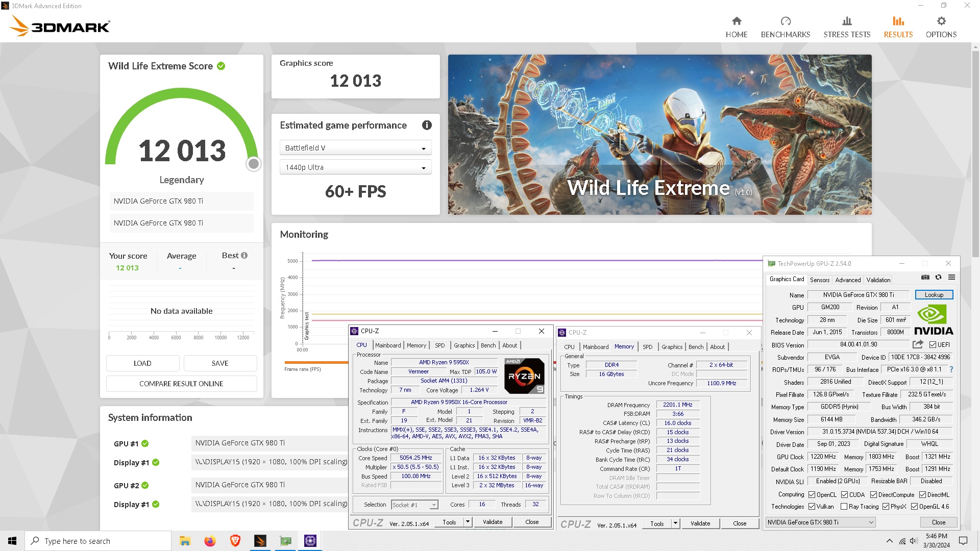This screenshot has width=980, height=551.
Task: Open the Benchmarks section
Action: (785, 27)
